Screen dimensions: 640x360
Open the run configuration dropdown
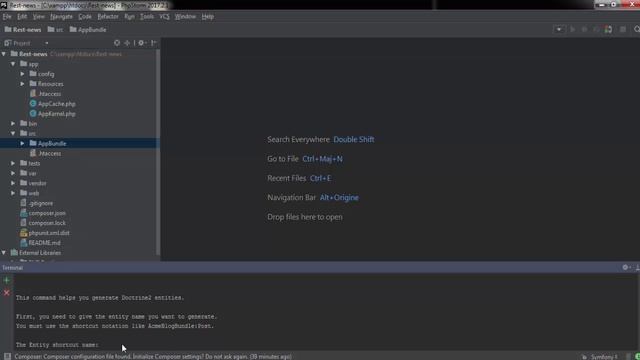pyautogui.click(x=559, y=29)
